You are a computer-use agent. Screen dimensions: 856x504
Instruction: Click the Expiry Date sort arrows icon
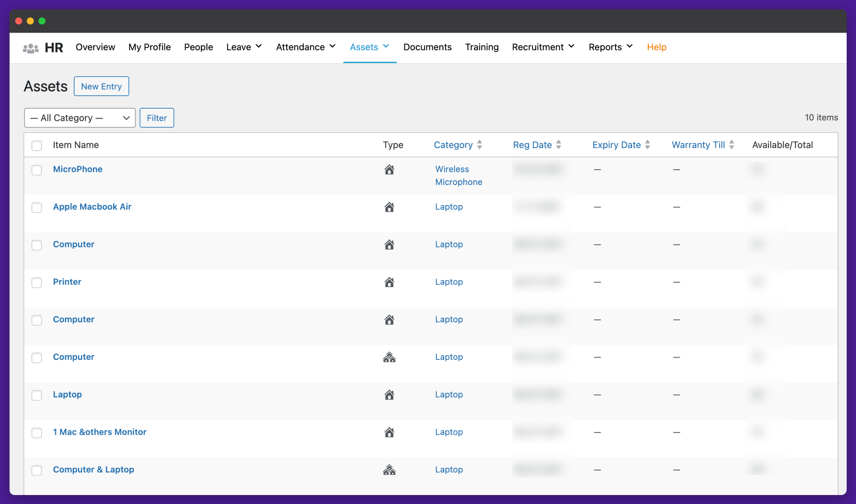[x=647, y=145]
